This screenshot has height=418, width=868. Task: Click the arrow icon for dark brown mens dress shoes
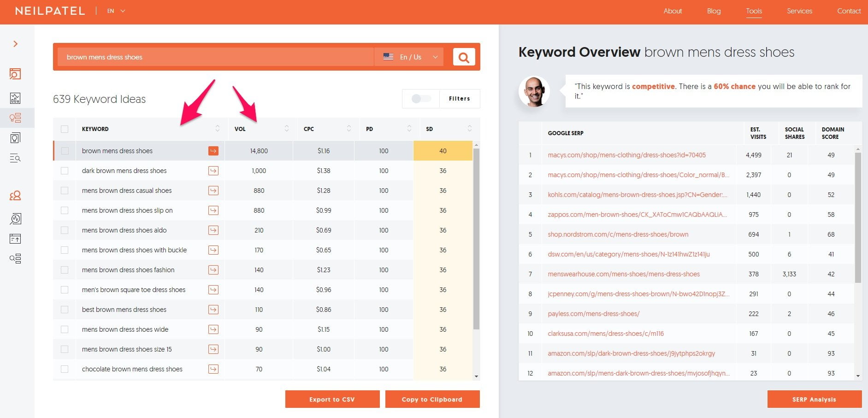click(213, 171)
